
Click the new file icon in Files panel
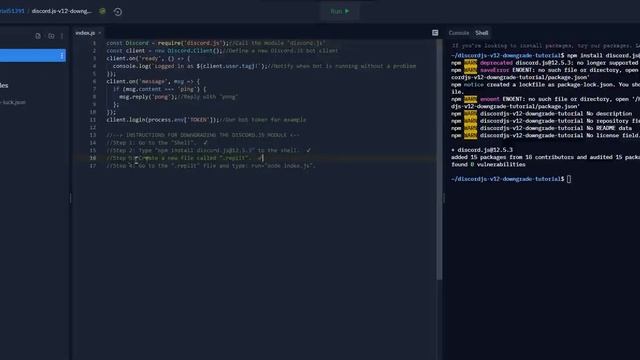pos(38,36)
